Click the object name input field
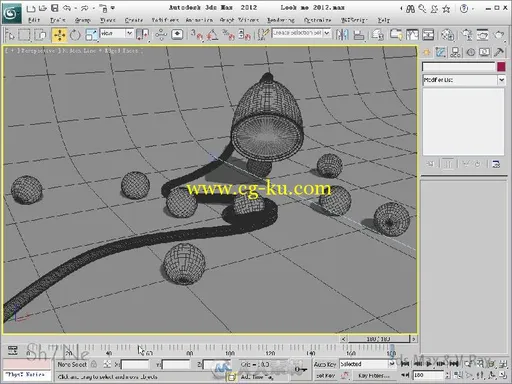 [x=459, y=67]
